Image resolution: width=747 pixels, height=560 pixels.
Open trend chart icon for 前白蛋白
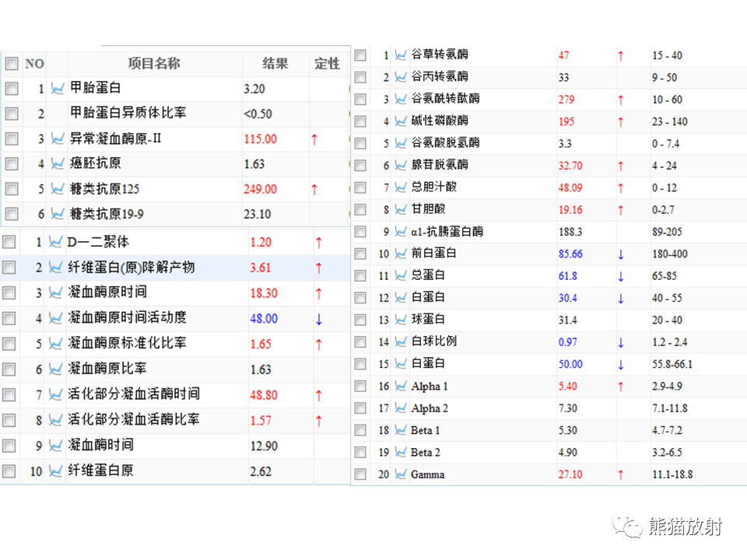(401, 254)
